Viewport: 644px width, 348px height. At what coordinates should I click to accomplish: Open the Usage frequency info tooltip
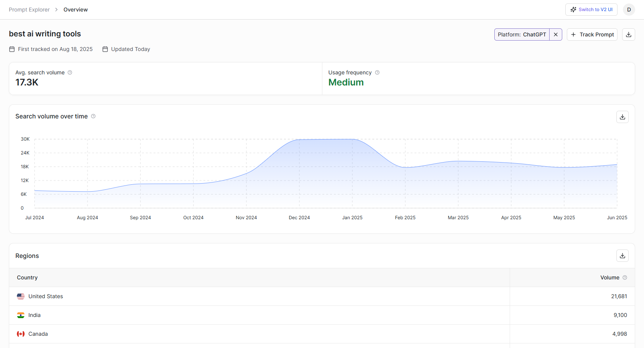[377, 72]
